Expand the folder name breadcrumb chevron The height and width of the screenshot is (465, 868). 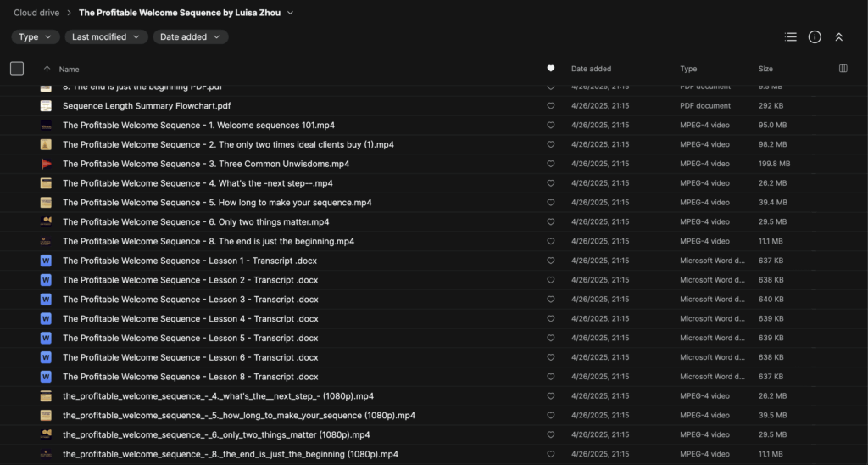tap(291, 13)
